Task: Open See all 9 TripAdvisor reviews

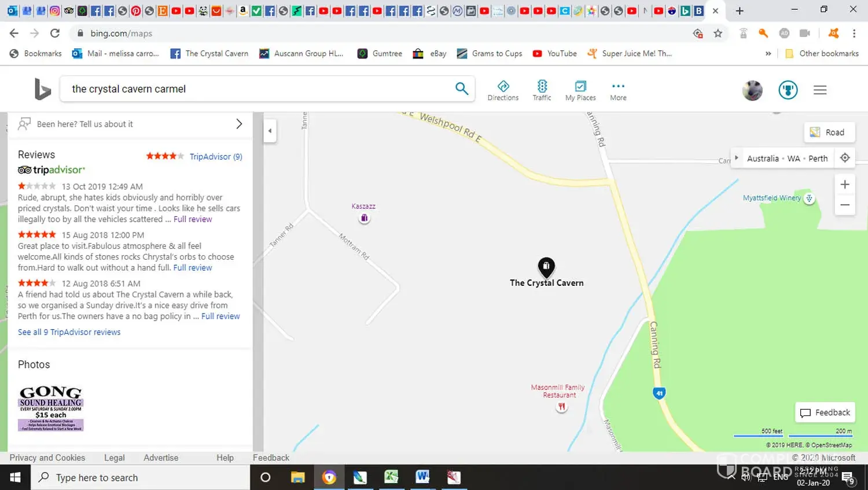Action: 69,332
